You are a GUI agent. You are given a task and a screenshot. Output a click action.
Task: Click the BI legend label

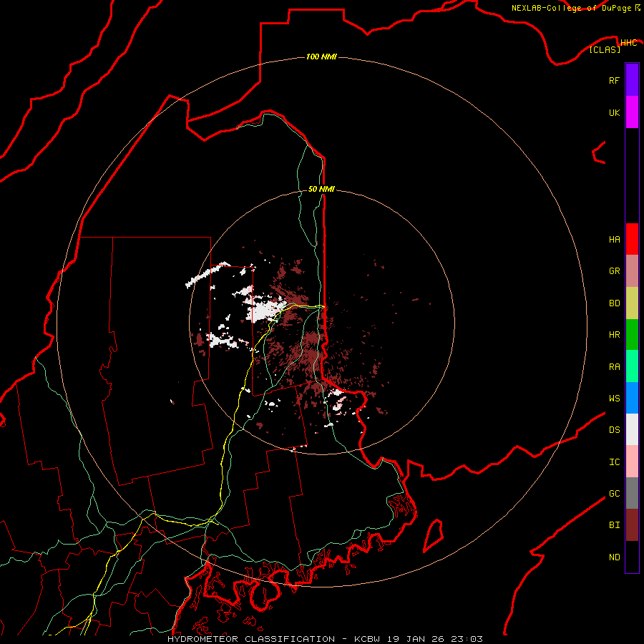coord(614,525)
